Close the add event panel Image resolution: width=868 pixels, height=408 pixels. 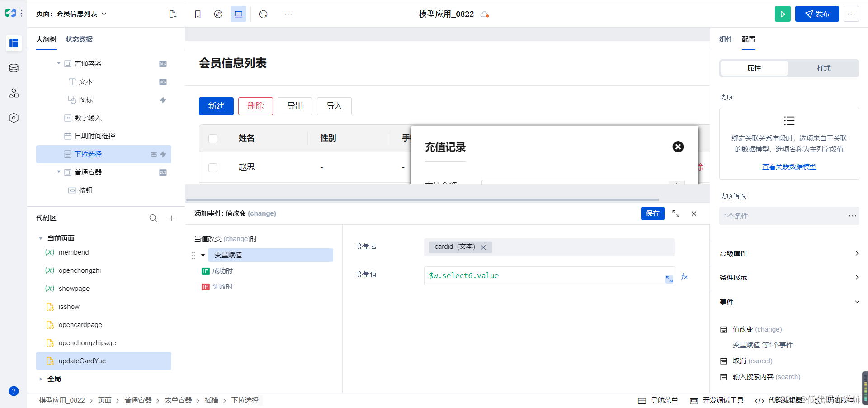click(694, 213)
